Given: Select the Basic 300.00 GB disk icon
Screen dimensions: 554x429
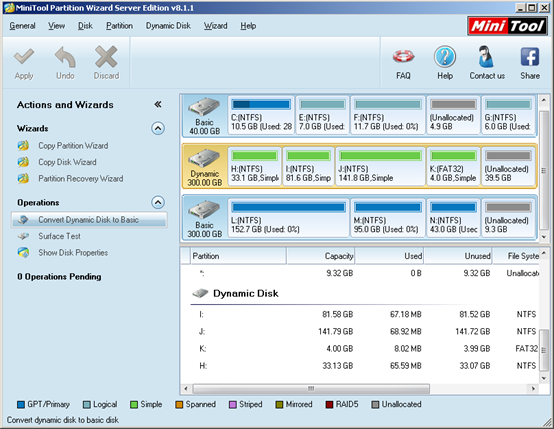Looking at the screenshot, I should (204, 210).
